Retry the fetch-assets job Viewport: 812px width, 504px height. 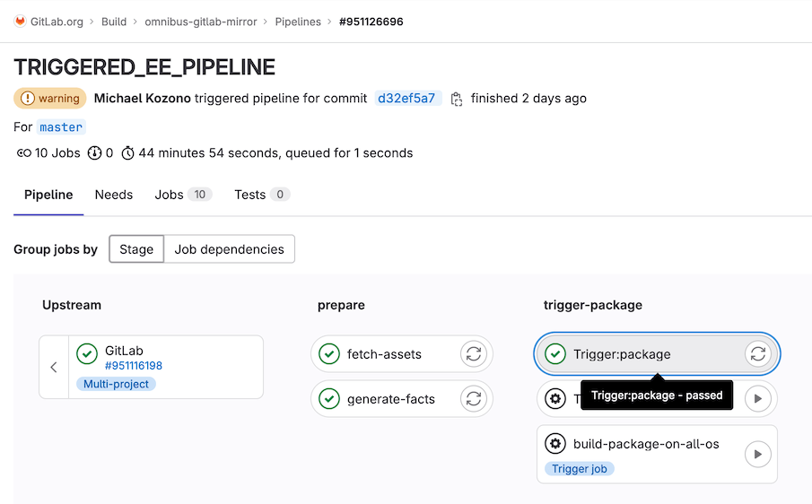tap(474, 354)
